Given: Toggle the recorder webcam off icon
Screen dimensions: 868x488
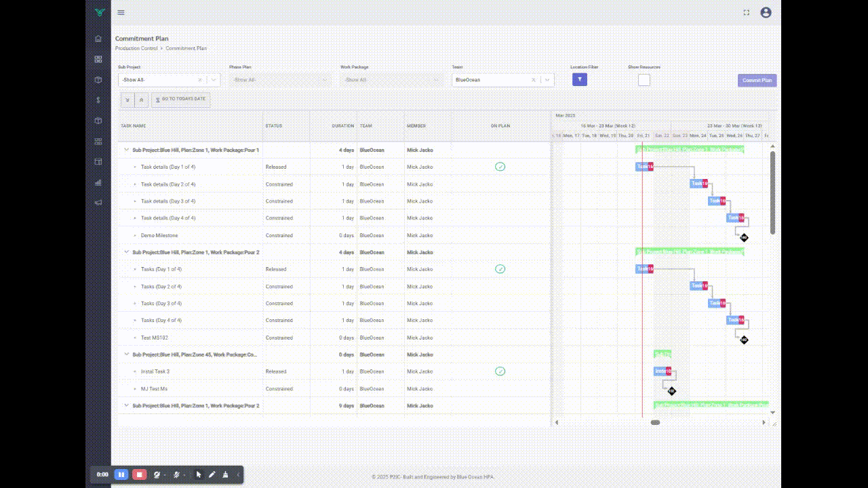Looking at the screenshot, I should (x=157, y=474).
